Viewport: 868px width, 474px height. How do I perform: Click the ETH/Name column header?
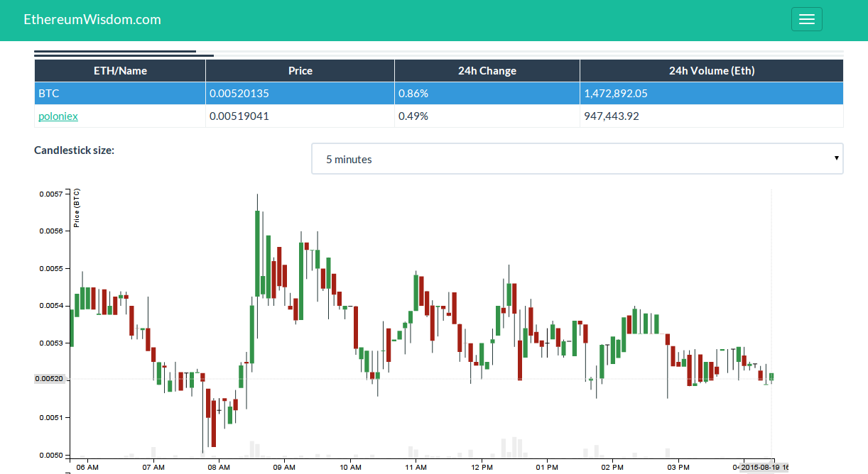[120, 71]
